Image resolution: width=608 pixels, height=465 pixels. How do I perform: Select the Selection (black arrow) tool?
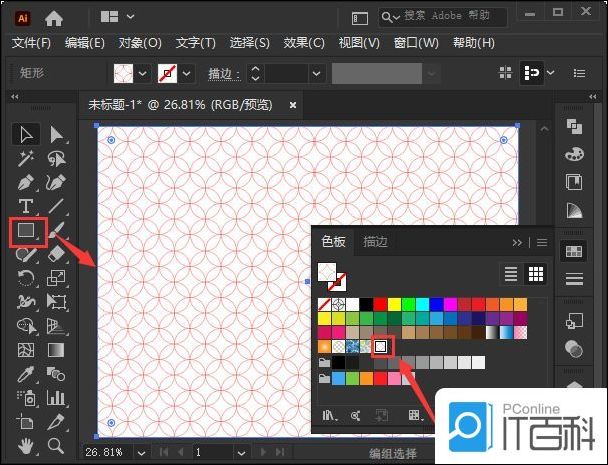tap(26, 135)
